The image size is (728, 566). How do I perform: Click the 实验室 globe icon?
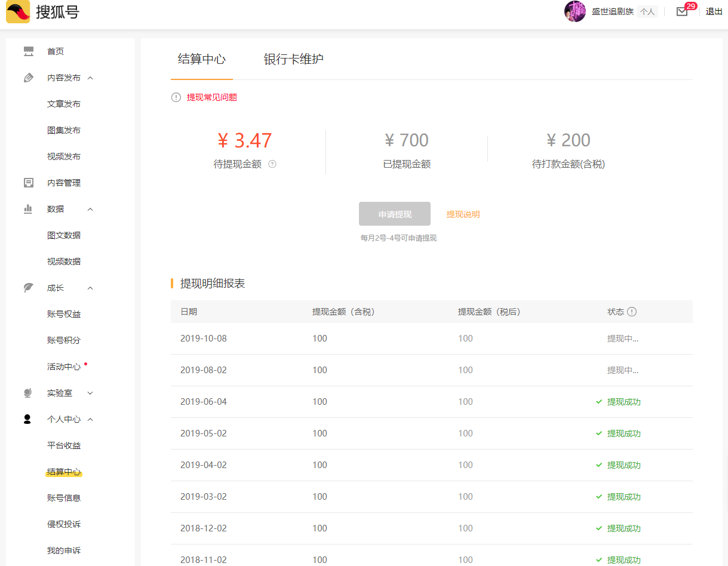[x=28, y=393]
